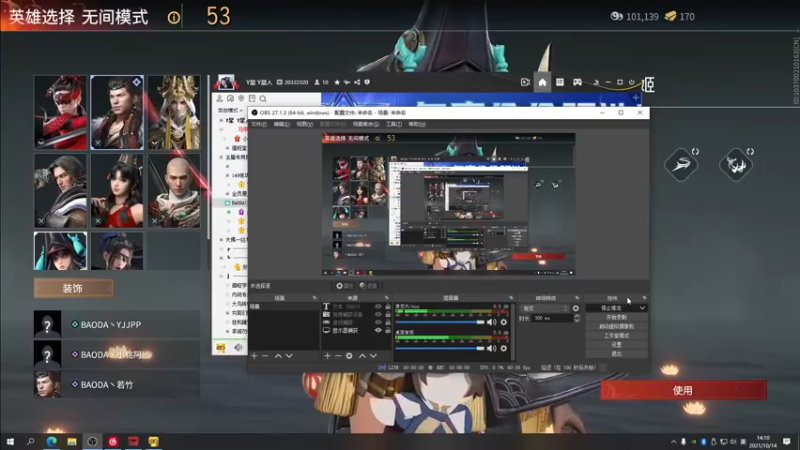The width and height of the screenshot is (800, 450).
Task: Toggle visibility of the 视频捕获设备 source
Action: pyautogui.click(x=378, y=314)
